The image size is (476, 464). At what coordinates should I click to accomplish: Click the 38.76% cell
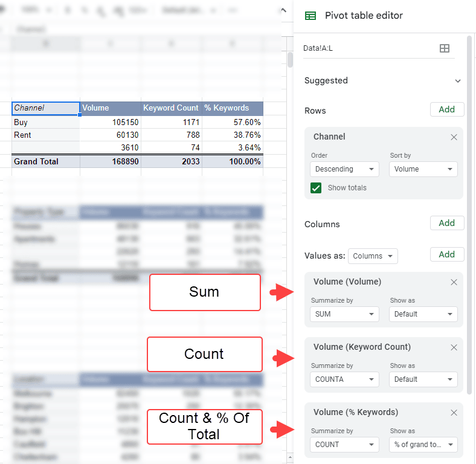pos(233,135)
